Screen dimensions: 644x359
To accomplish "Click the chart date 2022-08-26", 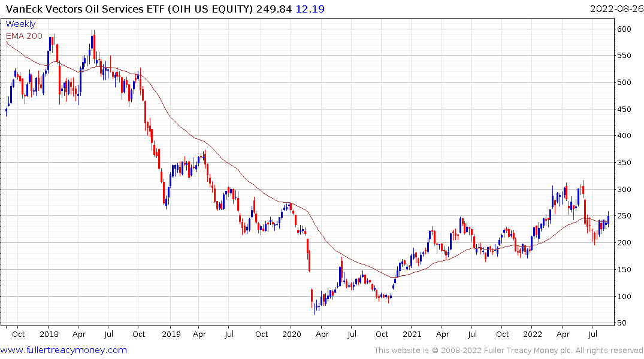I will [x=616, y=8].
